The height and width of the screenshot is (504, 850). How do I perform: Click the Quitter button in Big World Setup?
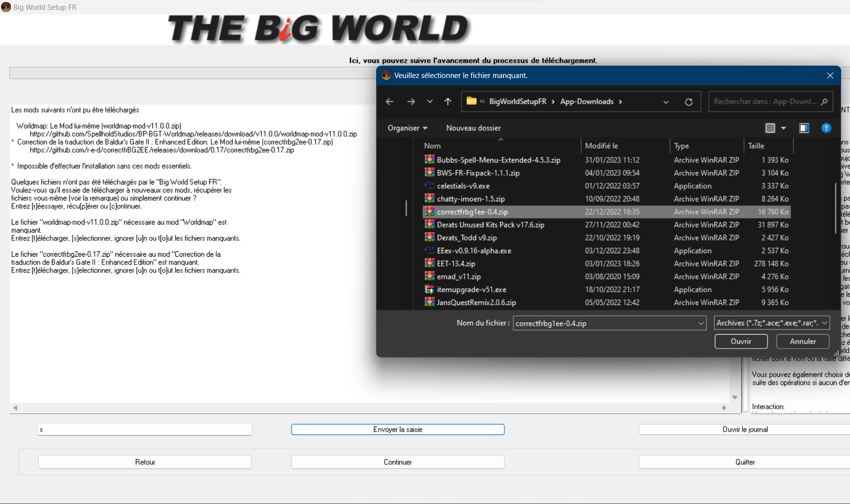[744, 462]
